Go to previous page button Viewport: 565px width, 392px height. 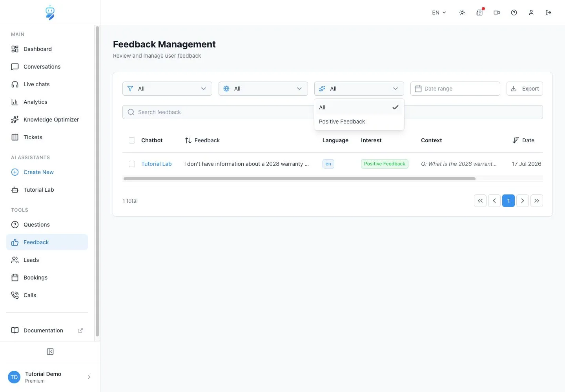click(x=494, y=201)
